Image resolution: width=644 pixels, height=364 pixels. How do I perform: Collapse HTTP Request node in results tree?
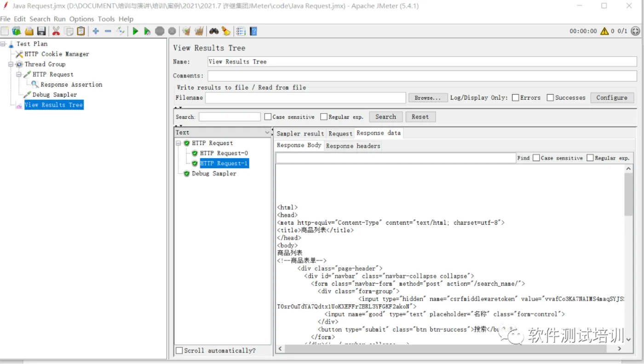[x=178, y=143]
